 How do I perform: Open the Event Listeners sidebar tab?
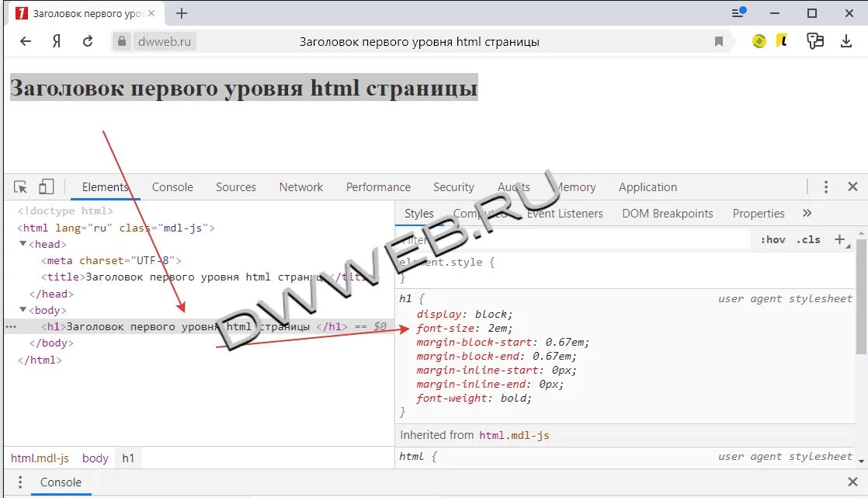(564, 214)
